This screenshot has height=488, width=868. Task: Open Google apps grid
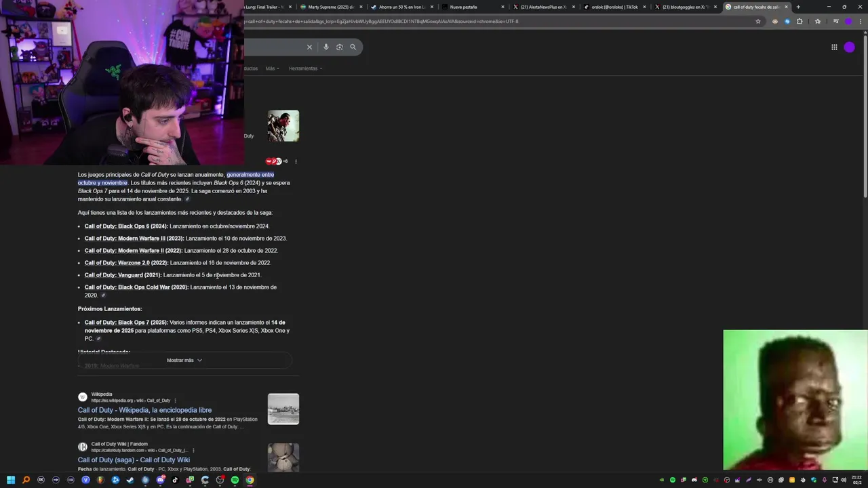(x=834, y=47)
